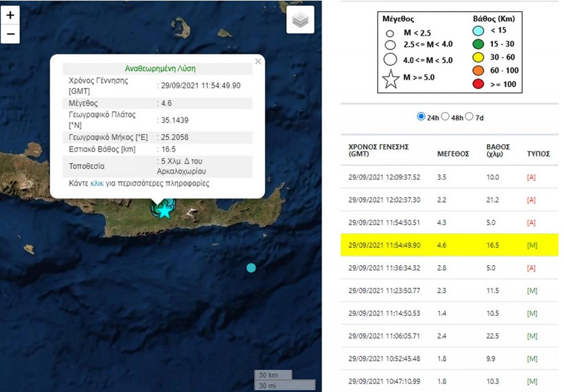Click the 'Αναθεωρημένη Λύση' popup heading
This screenshot has height=392, width=564.
[160, 69]
